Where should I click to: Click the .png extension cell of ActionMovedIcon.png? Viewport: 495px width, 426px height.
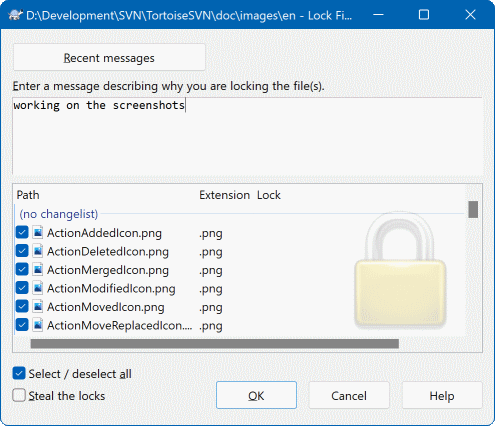point(211,307)
